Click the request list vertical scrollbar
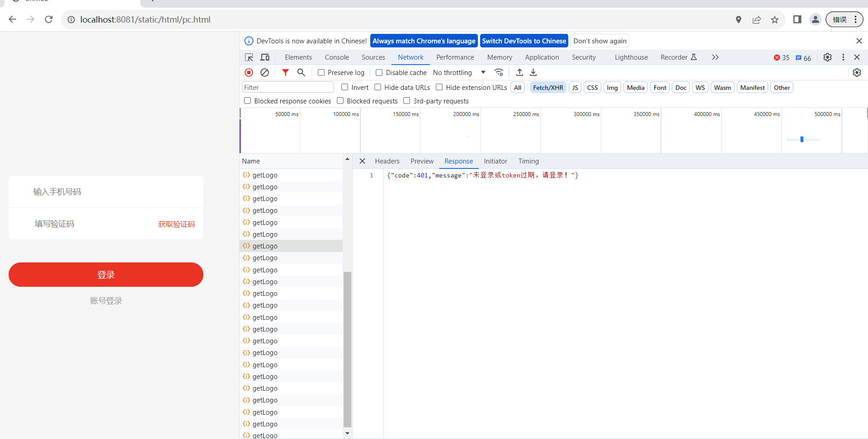 click(x=347, y=349)
